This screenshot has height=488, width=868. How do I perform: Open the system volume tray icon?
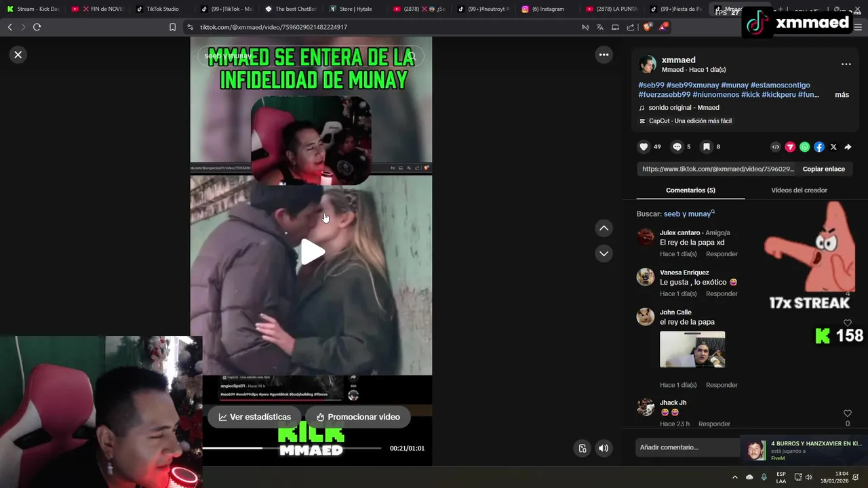tap(808, 477)
